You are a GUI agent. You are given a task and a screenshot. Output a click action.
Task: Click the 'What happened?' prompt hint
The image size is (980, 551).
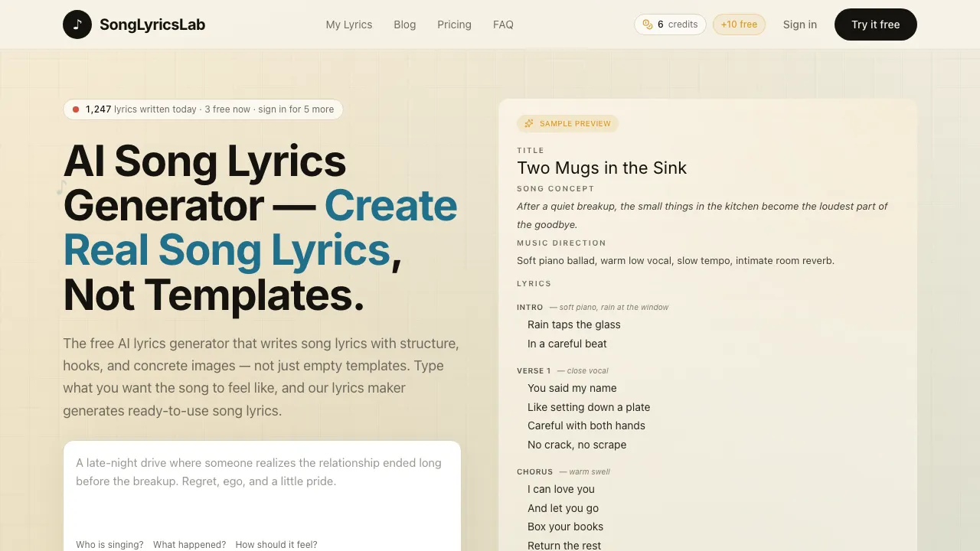click(189, 545)
